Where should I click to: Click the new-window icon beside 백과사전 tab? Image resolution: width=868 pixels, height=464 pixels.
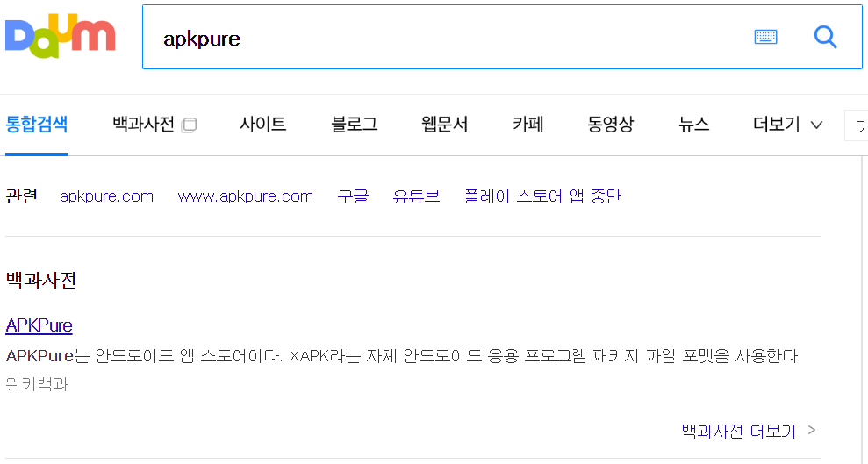click(x=190, y=125)
